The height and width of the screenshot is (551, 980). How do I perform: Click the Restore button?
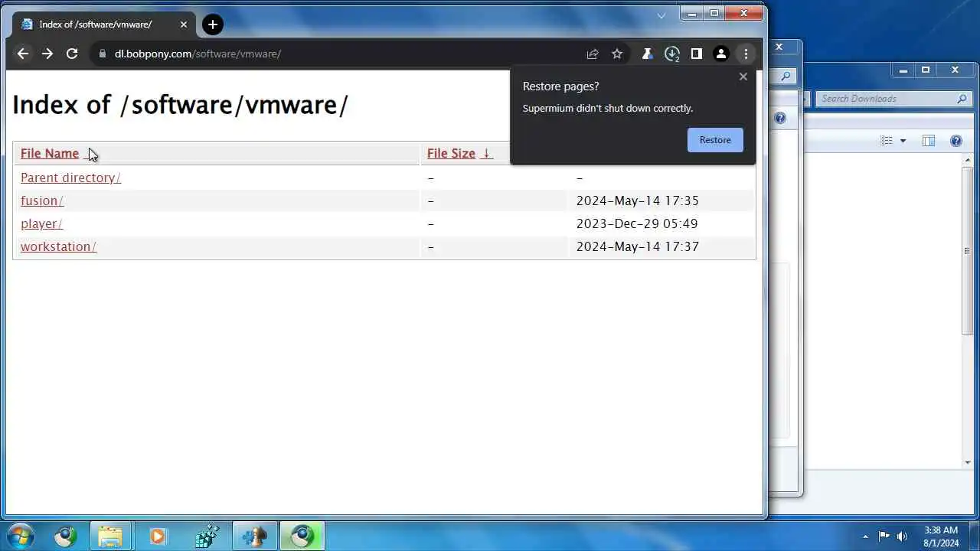point(715,140)
